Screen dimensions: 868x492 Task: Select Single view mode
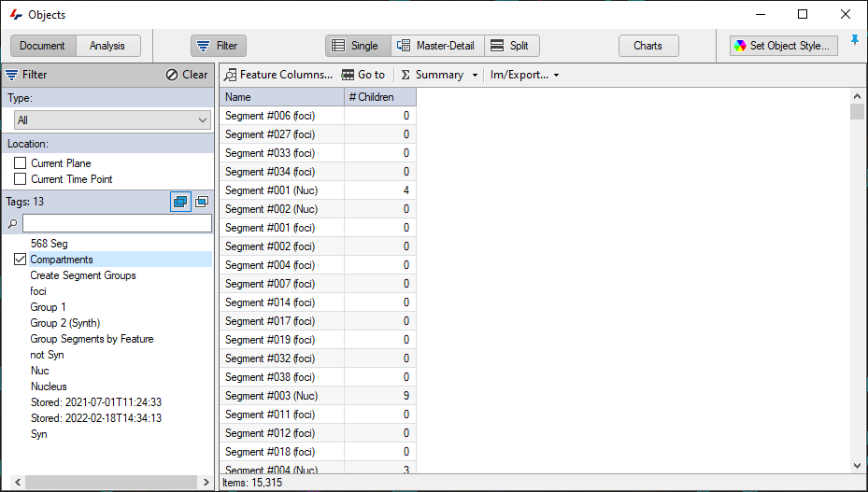click(358, 46)
